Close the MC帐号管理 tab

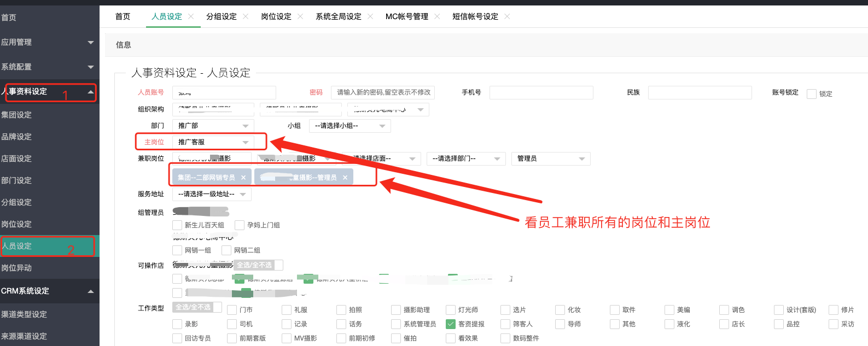click(437, 16)
